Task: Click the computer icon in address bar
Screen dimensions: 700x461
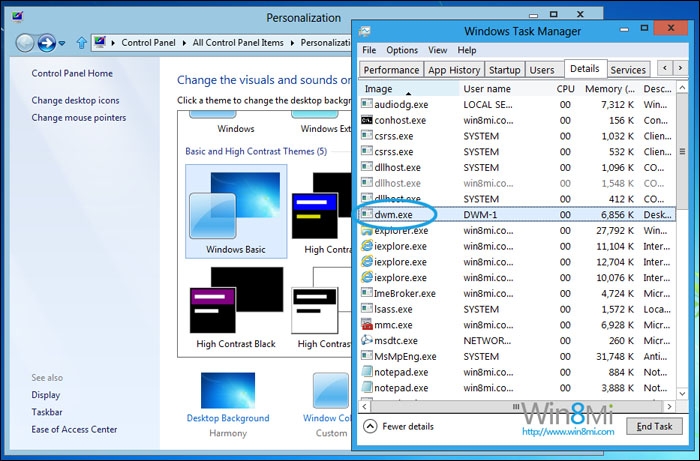Action: 100,42
